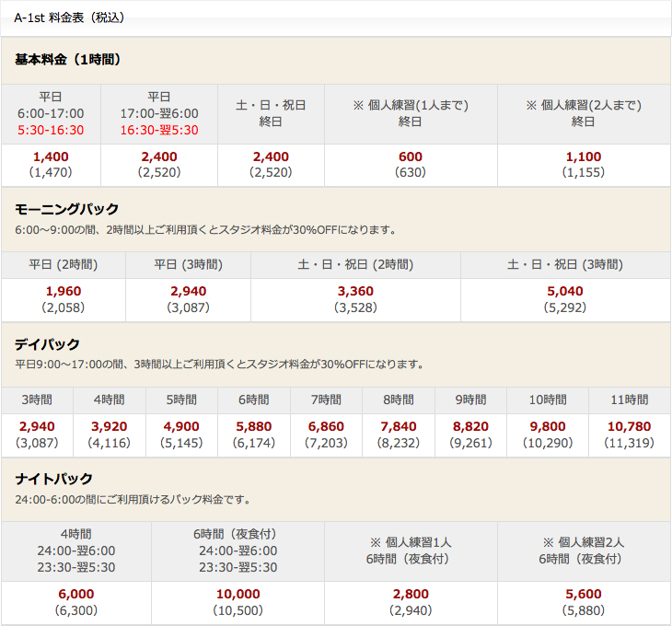Click the 土・日・祝日 終日 header in 基本料金

tap(271, 113)
